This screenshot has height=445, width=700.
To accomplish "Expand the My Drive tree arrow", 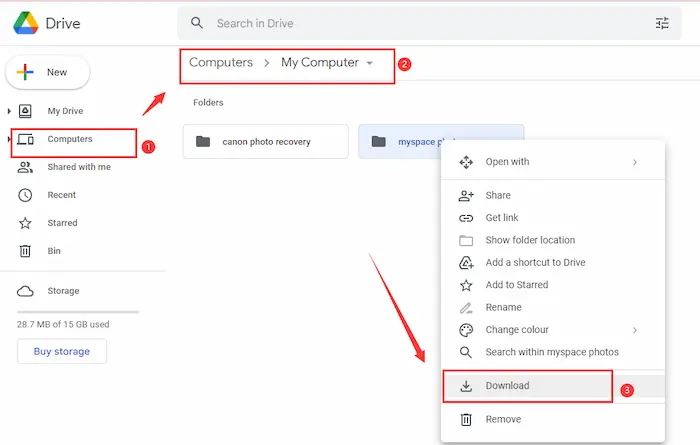I will click(x=9, y=111).
